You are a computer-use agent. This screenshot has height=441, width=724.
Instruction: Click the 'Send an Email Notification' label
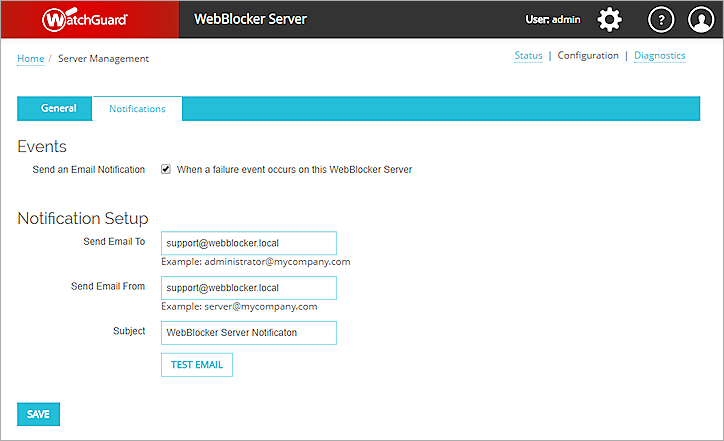[x=89, y=169]
